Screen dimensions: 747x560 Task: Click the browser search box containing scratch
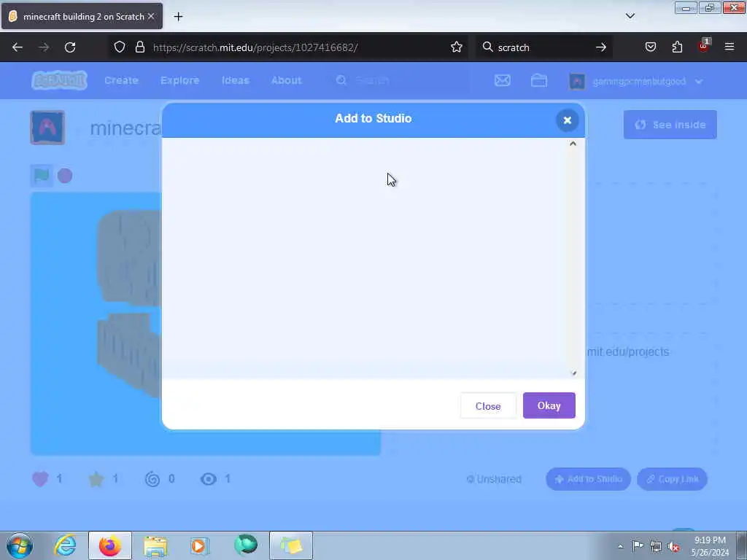click(543, 47)
